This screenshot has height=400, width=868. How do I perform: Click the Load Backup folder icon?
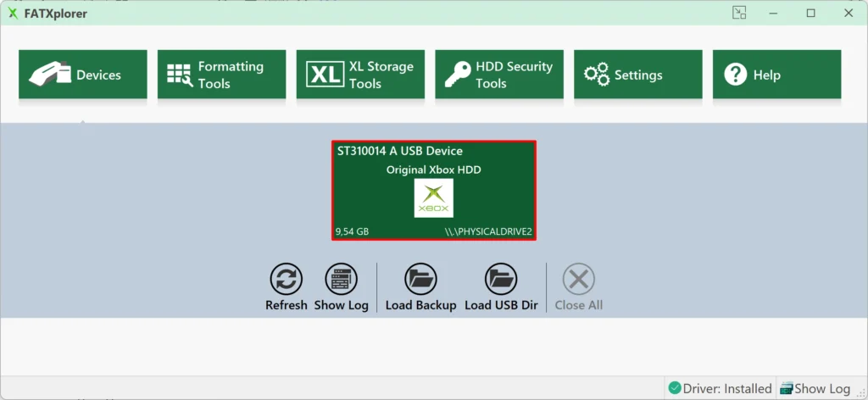(420, 279)
